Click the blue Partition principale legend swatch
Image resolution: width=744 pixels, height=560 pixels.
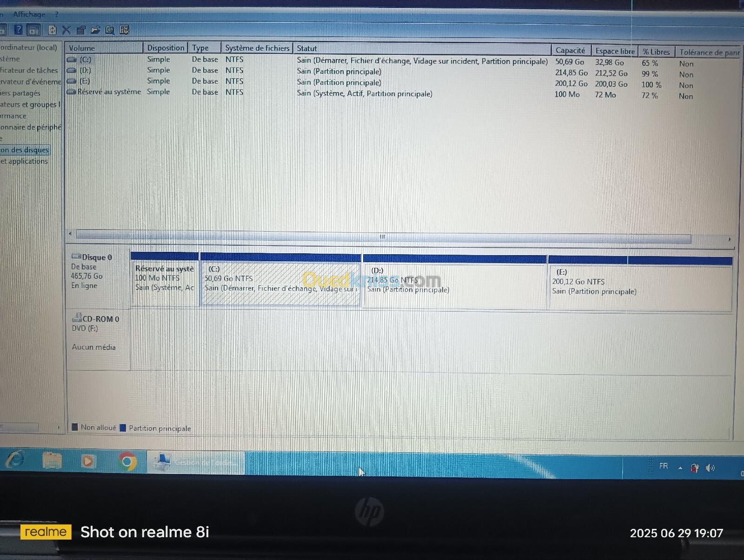coord(123,428)
